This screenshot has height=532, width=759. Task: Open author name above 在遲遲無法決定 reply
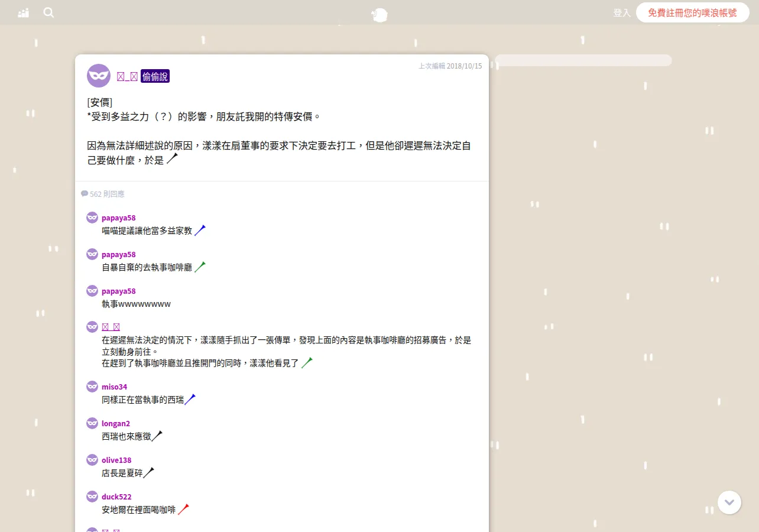point(111,327)
